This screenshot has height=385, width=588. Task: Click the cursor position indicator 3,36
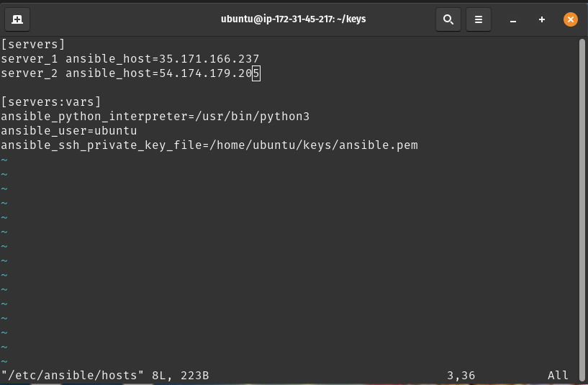pos(461,375)
